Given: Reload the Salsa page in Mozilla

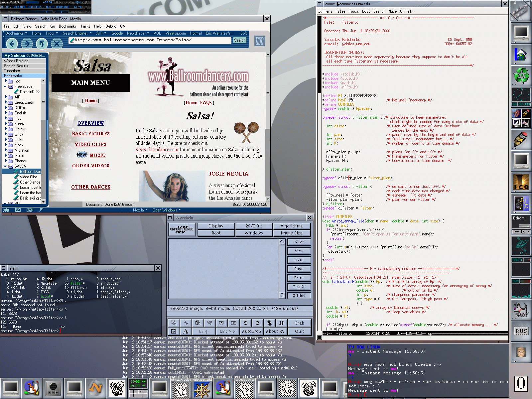Looking at the screenshot, I should (42, 44).
